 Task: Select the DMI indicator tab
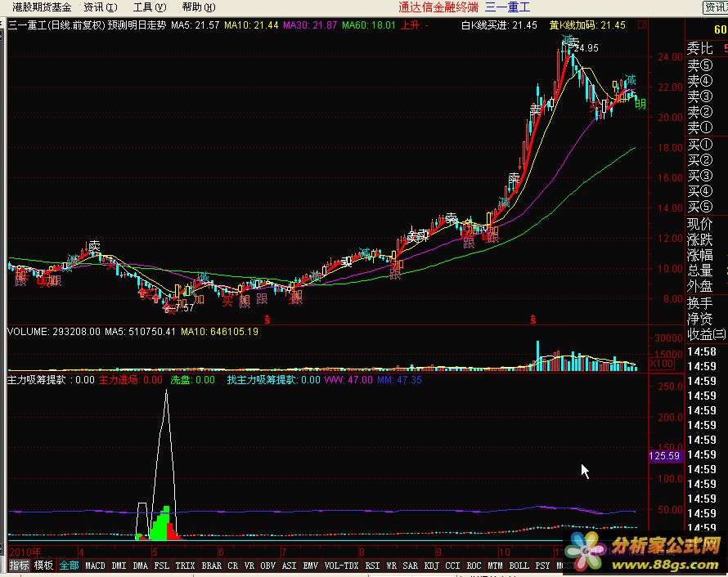pyautogui.click(x=119, y=566)
